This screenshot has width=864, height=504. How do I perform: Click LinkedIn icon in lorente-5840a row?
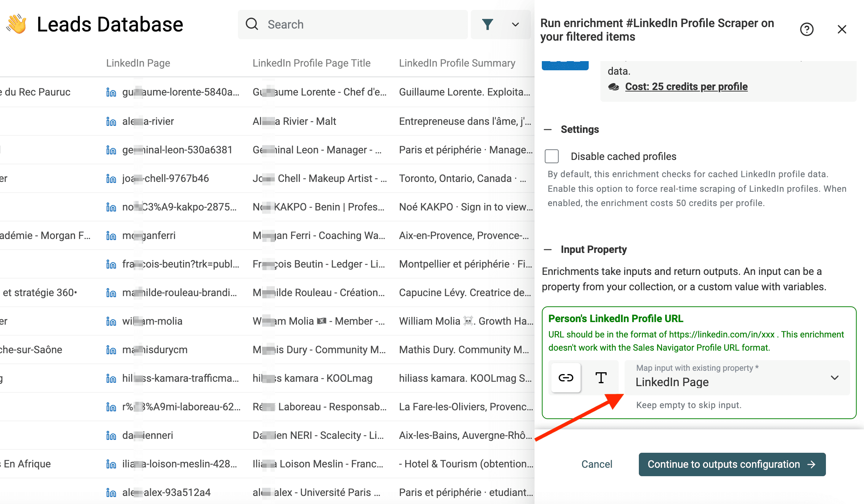111,92
